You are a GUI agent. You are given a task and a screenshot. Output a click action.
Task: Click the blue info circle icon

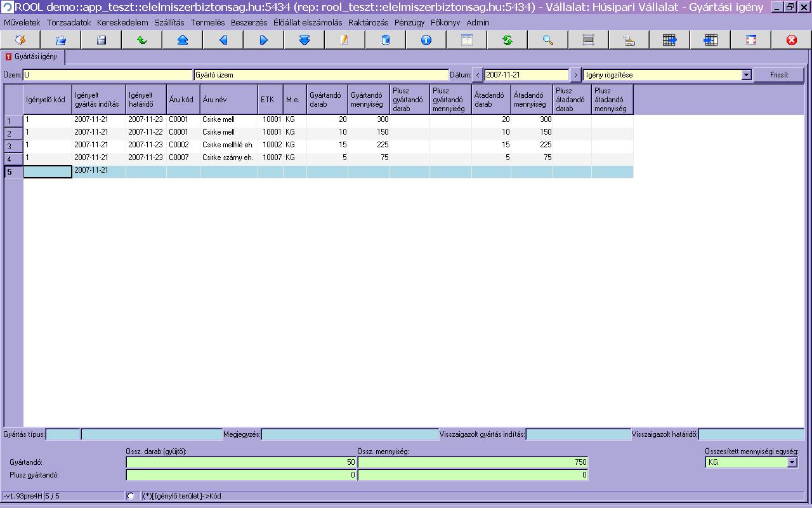coord(426,40)
